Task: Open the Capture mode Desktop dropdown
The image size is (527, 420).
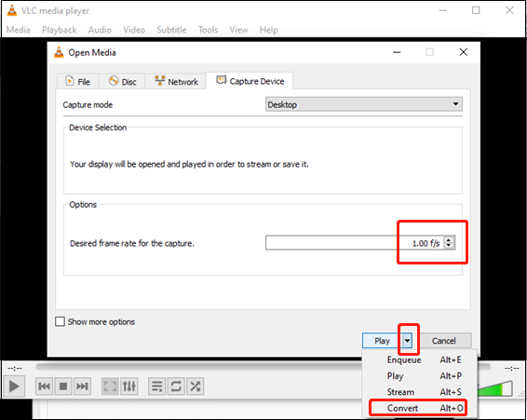Action: coord(364,104)
